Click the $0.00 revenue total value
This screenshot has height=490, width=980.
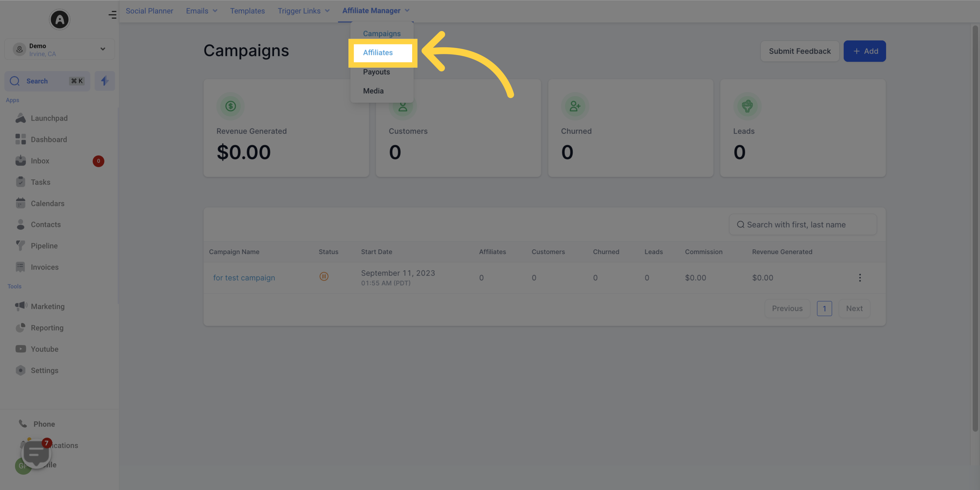coord(243,152)
